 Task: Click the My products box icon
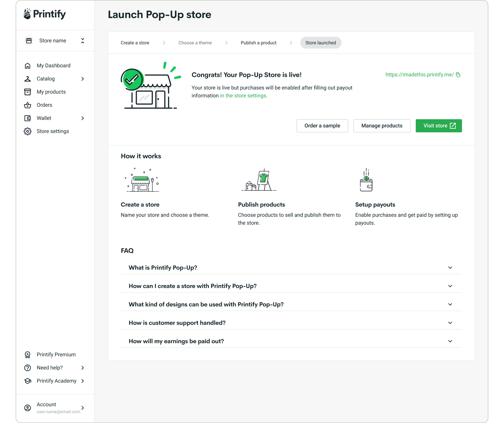coord(28,92)
